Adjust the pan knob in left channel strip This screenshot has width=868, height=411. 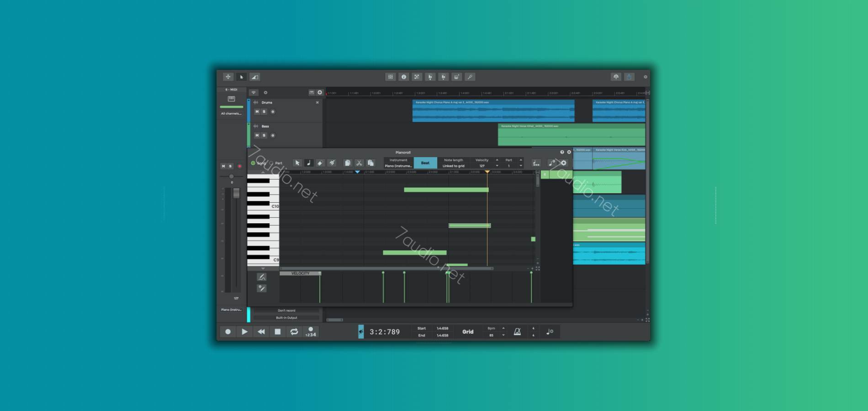tap(232, 176)
